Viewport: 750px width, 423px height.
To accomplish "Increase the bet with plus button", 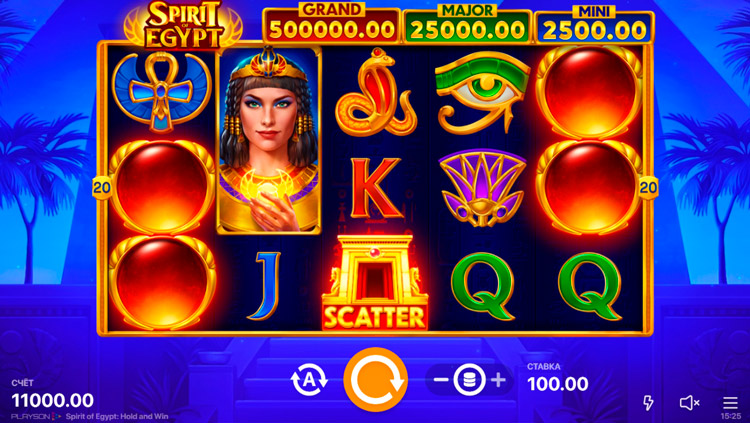I will click(x=498, y=380).
